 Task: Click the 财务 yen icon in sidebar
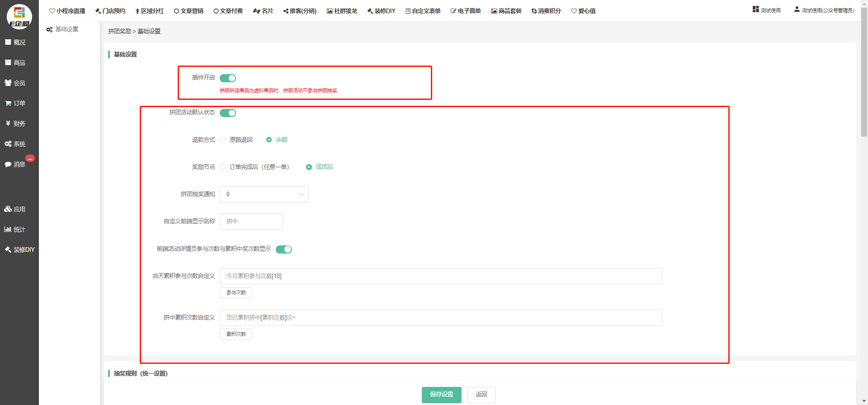click(x=8, y=123)
